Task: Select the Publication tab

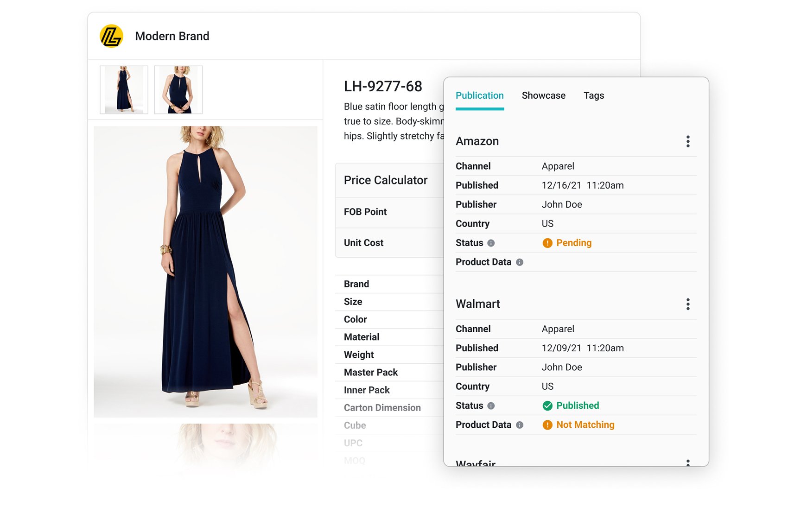Action: point(479,95)
